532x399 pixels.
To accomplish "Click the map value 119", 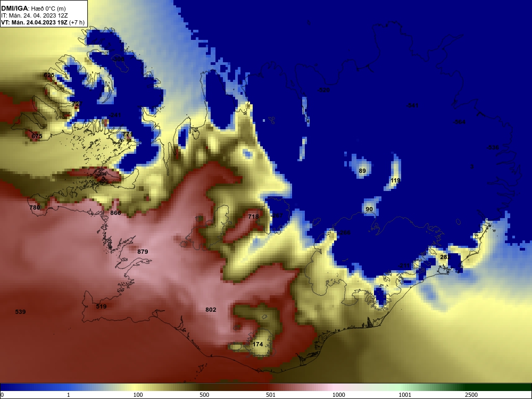I will click(x=395, y=180).
